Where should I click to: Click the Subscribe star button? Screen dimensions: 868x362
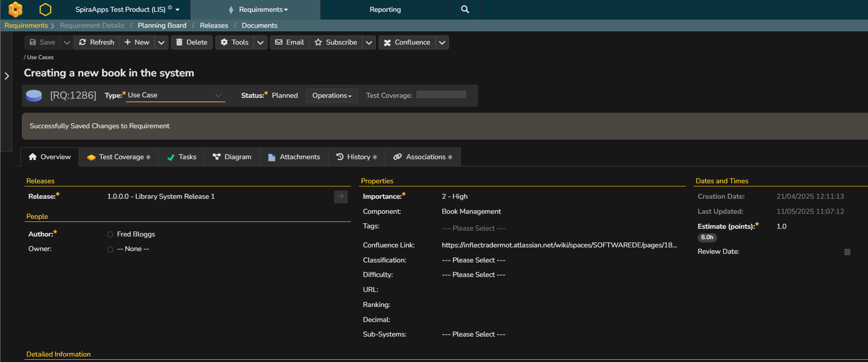pyautogui.click(x=336, y=42)
